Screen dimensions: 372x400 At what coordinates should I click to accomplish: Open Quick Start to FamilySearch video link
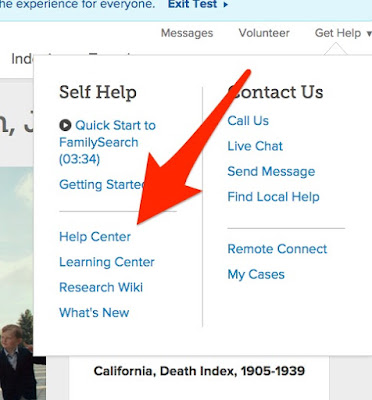point(107,142)
